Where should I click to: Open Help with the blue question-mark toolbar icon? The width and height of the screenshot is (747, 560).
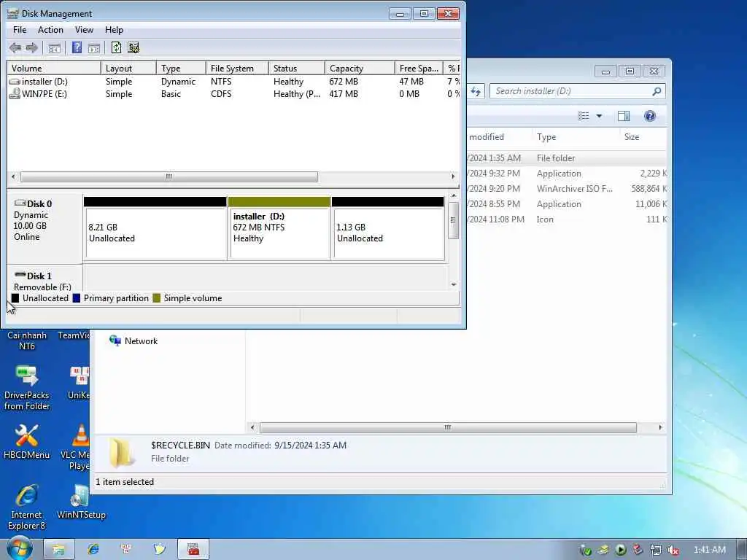point(77,47)
